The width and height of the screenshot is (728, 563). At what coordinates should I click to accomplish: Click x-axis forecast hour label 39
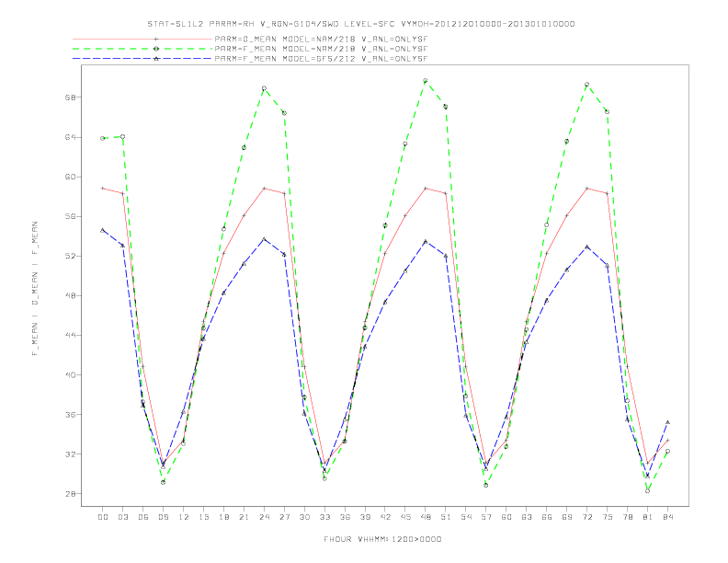tap(365, 517)
